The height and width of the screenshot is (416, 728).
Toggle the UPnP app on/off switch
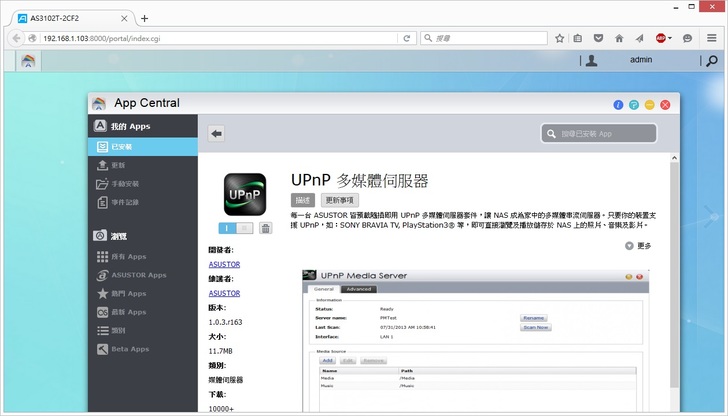tap(235, 228)
